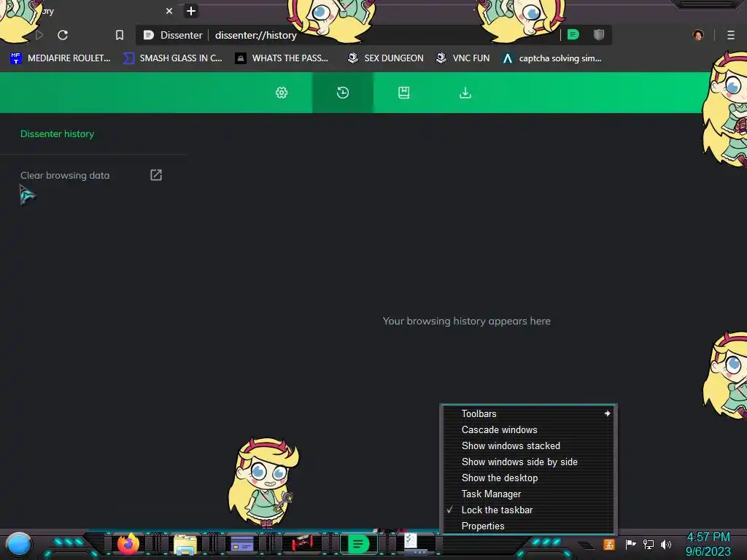747x560 pixels.
Task: Open the checklist app on taskbar
Action: [x=411, y=542]
